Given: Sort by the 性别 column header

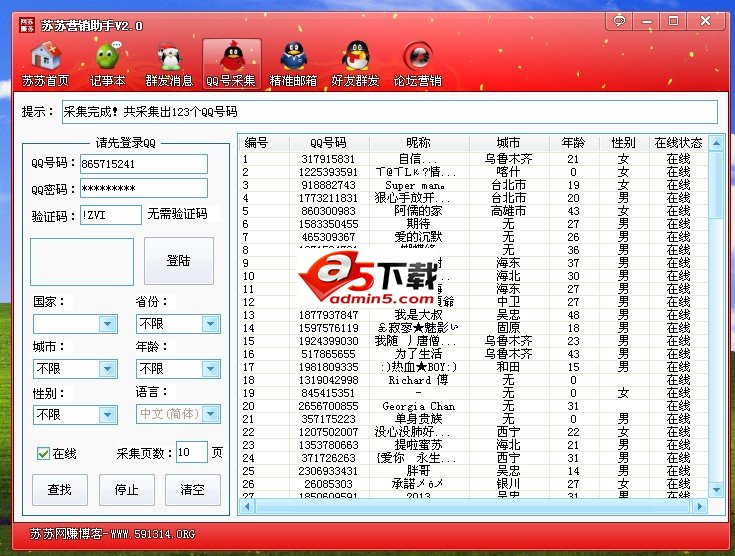Looking at the screenshot, I should 624,143.
